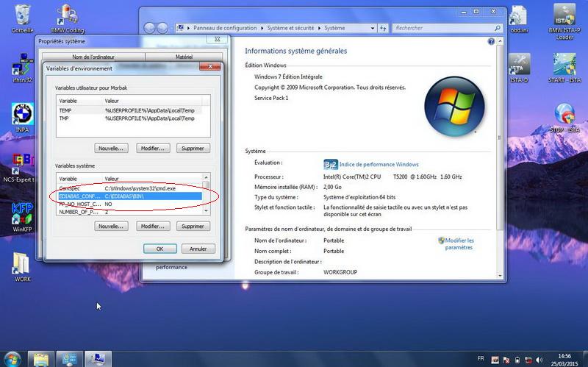The width and height of the screenshot is (588, 367).
Task: Launch the BMW Coding desktop shortcut
Action: tap(67, 18)
